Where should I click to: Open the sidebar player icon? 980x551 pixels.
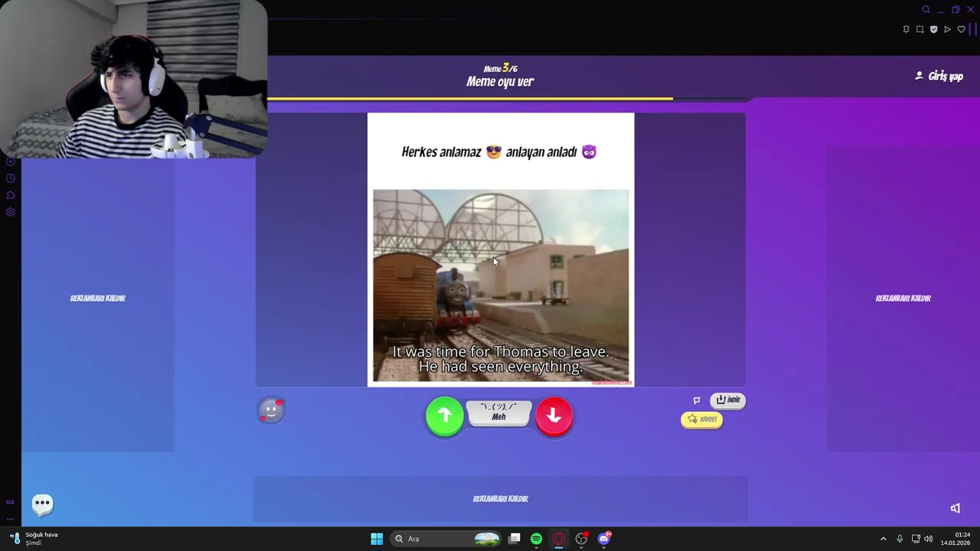click(11, 161)
